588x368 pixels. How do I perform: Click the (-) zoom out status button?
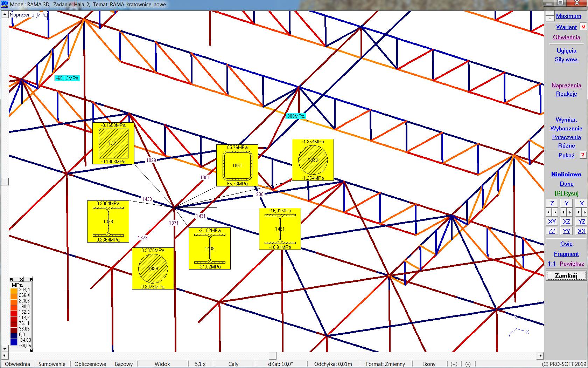[468, 364]
